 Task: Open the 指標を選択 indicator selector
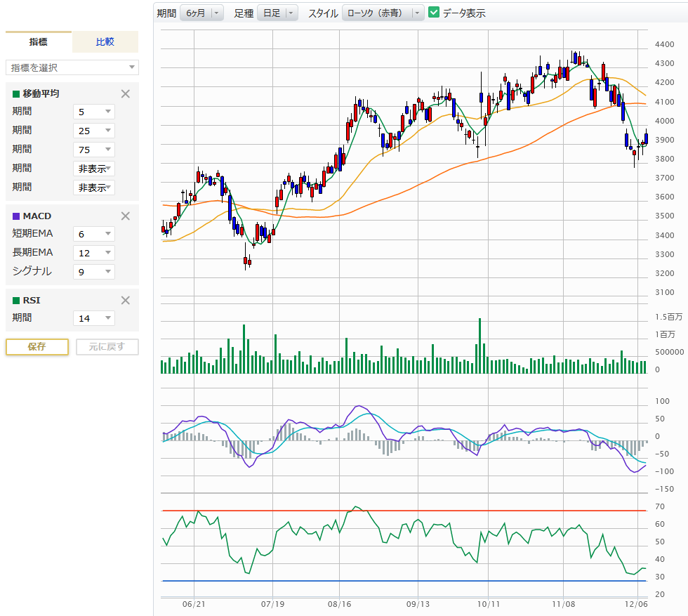72,67
